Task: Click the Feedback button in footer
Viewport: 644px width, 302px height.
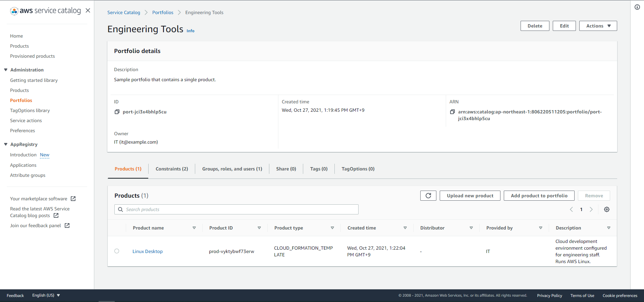Action: point(15,296)
